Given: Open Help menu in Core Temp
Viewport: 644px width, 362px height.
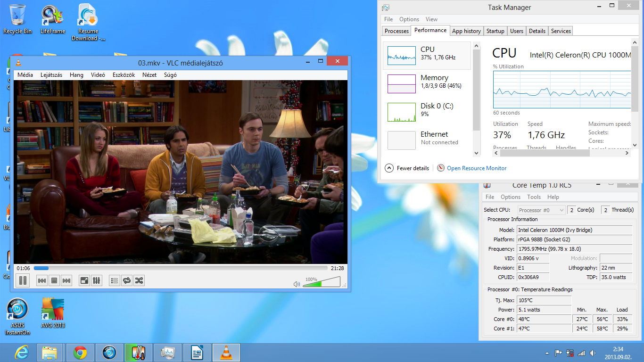Looking at the screenshot, I should click(553, 197).
